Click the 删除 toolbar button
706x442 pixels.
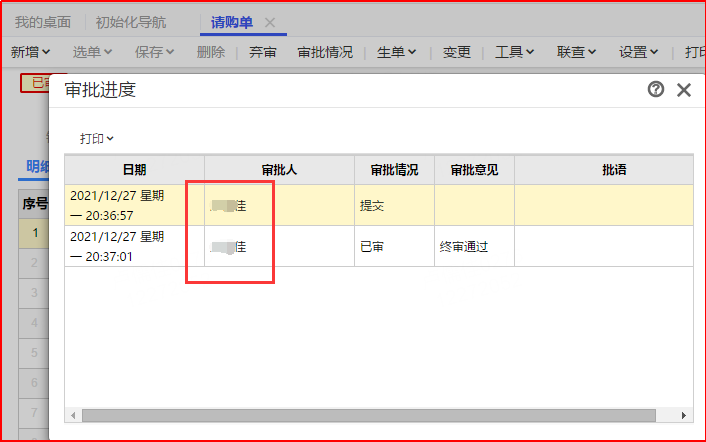click(x=211, y=52)
